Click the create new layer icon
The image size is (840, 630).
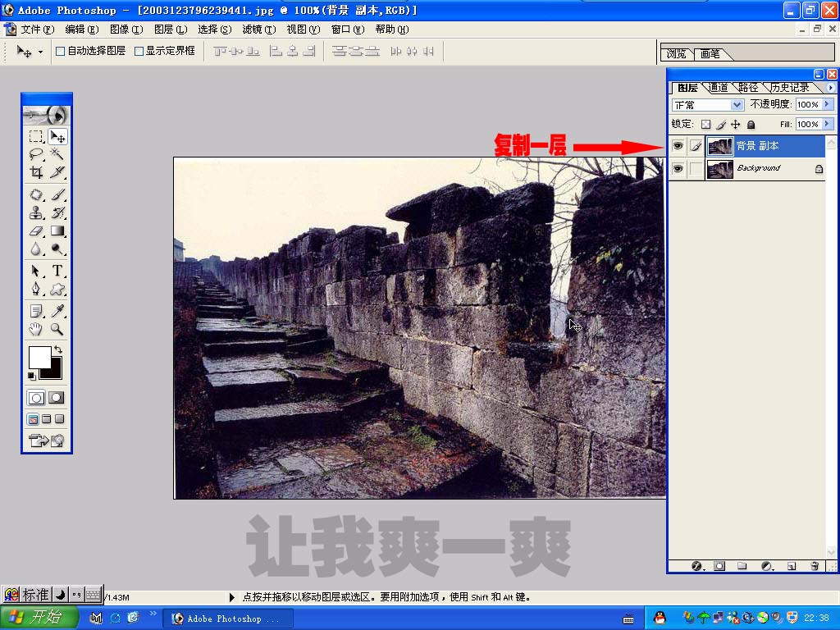pos(792,566)
